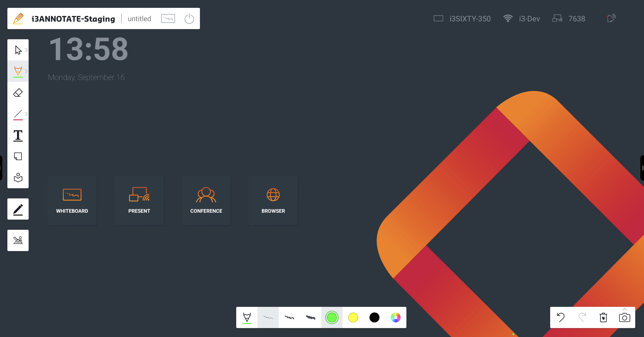Open the 3D objects library tool
This screenshot has width=644, height=337.
coord(18,178)
